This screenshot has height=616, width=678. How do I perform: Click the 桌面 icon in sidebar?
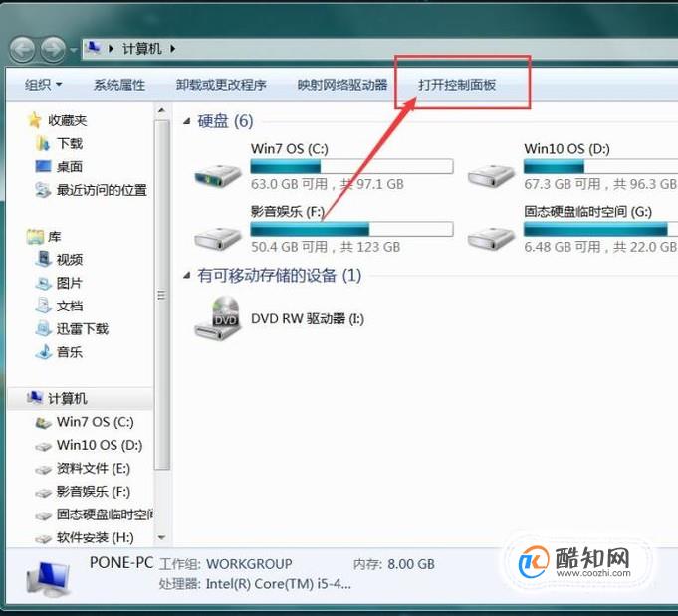click(x=43, y=166)
